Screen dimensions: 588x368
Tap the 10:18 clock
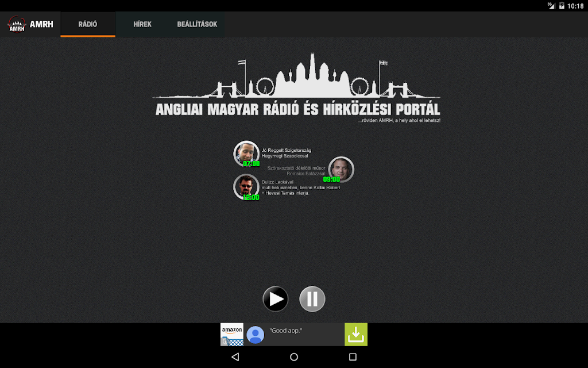click(x=575, y=6)
